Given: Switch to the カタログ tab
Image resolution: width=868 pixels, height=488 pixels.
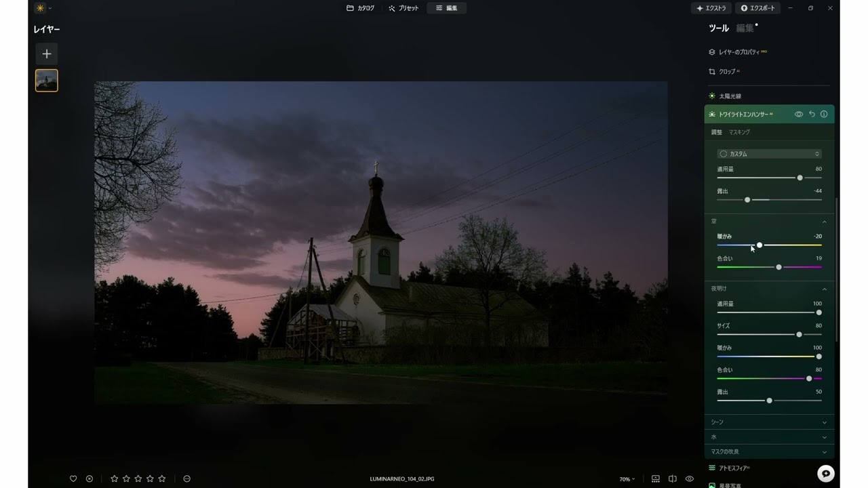Looking at the screenshot, I should [x=360, y=8].
